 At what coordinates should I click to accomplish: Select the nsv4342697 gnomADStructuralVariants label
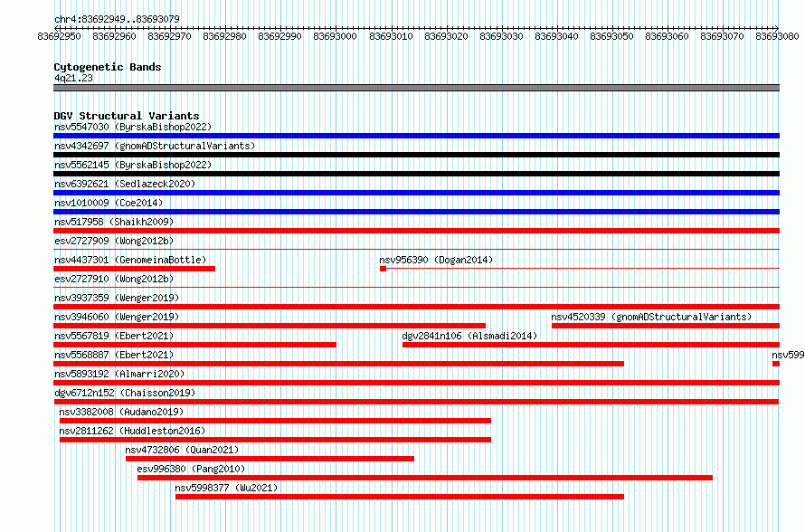click(x=155, y=146)
